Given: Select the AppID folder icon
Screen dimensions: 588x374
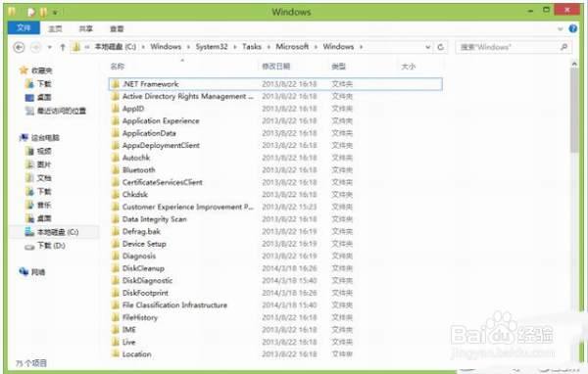Looking at the screenshot, I should click(116, 109).
